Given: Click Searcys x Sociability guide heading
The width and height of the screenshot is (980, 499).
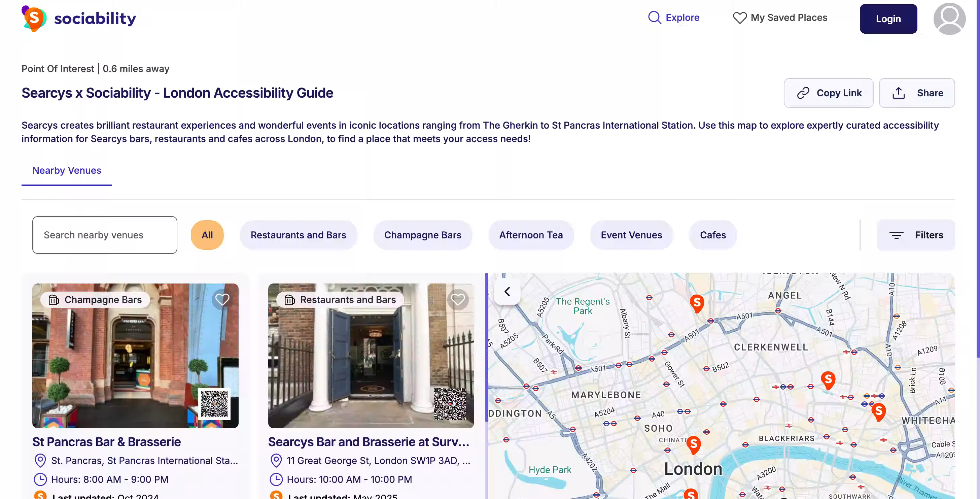Looking at the screenshot, I should pyautogui.click(x=177, y=93).
